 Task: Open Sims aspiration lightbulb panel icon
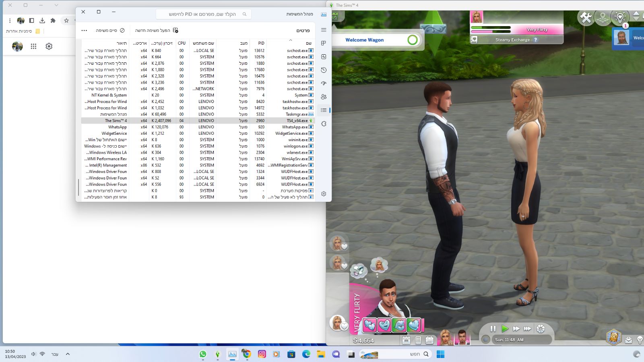(640, 340)
